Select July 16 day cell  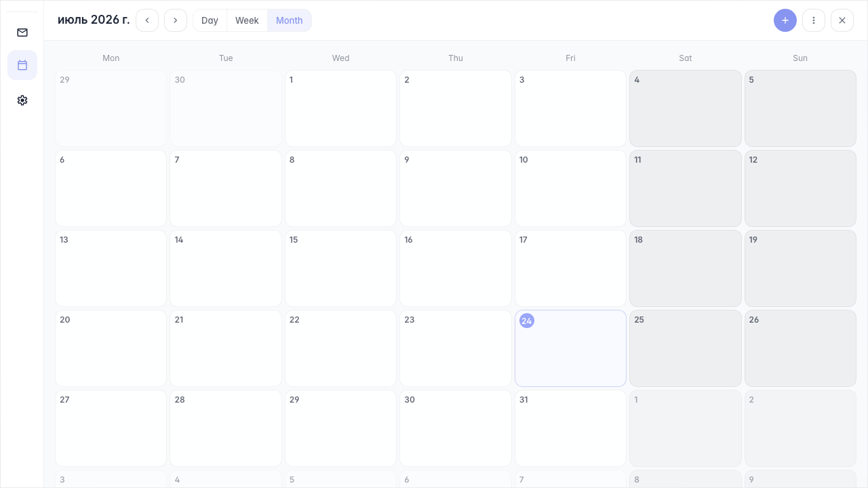456,268
